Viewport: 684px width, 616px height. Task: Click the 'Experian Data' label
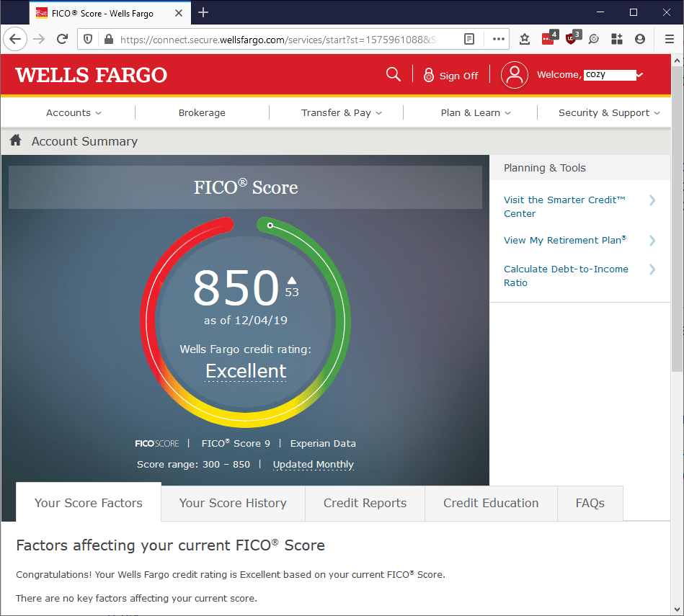coord(323,443)
